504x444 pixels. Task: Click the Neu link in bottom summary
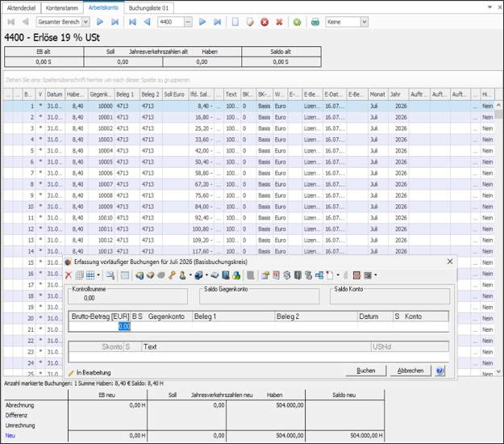point(10,435)
